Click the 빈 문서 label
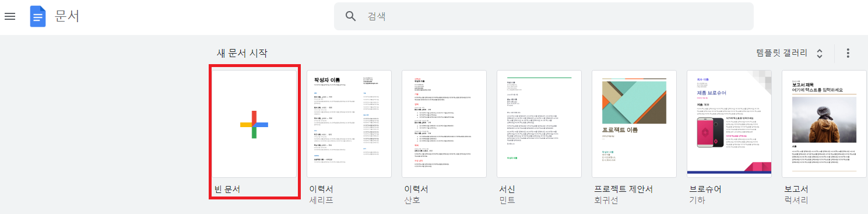Image resolution: width=868 pixels, height=214 pixels. tap(227, 190)
